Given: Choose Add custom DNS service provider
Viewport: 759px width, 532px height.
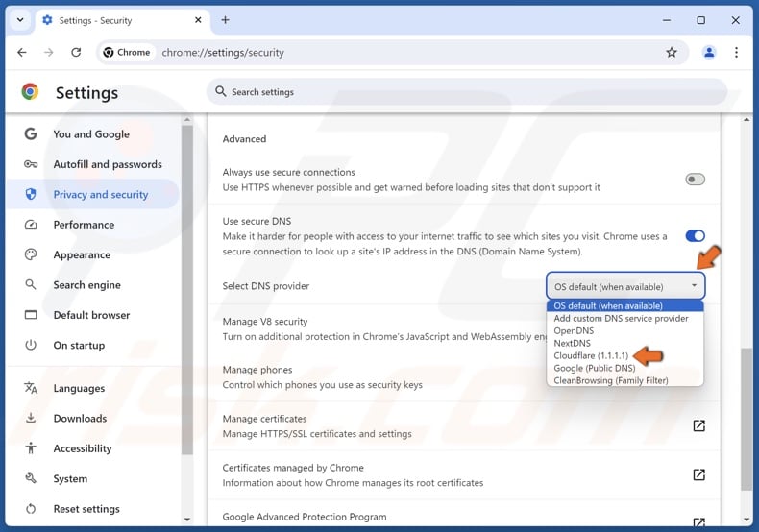Looking at the screenshot, I should 624,318.
